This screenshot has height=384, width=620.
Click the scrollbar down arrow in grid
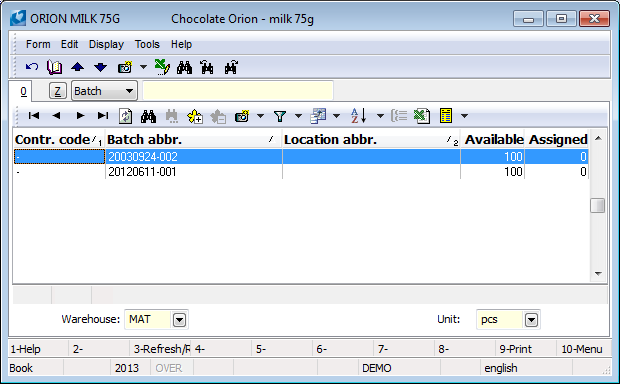coord(598,274)
